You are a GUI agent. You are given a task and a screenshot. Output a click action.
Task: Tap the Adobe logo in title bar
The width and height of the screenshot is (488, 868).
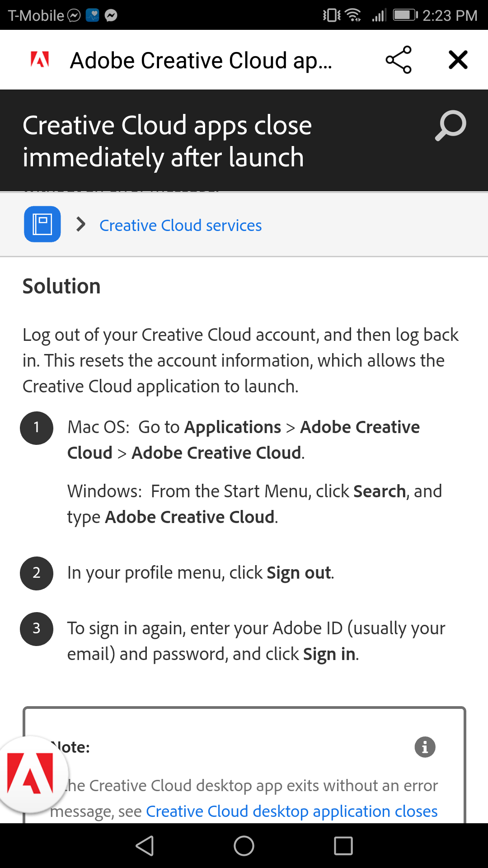40,60
